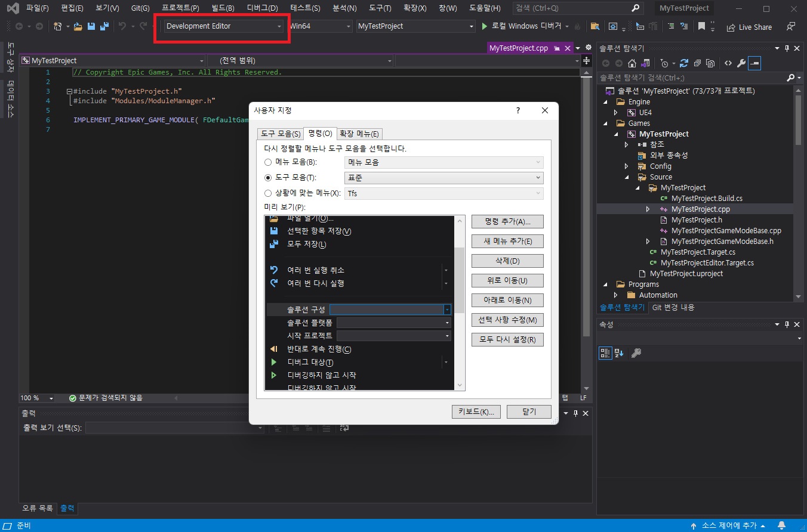Expand the Automation folder node
Viewport: 807px width, 532px height.
tap(616, 295)
